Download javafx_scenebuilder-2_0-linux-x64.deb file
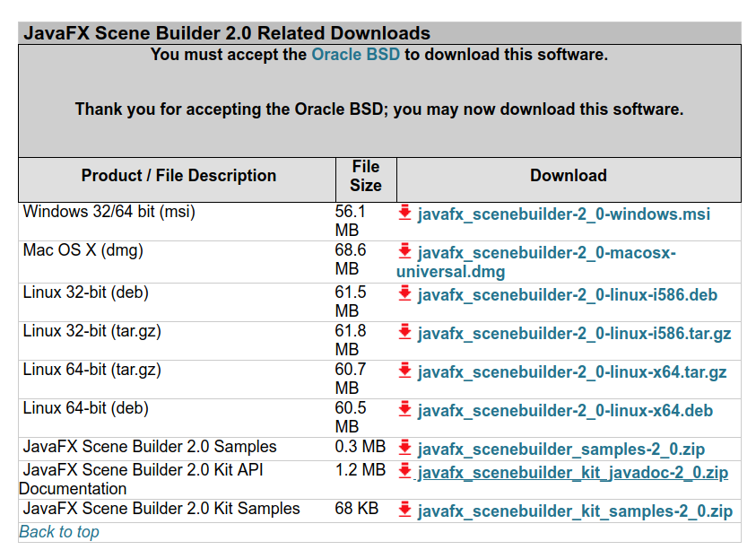The width and height of the screenshot is (756, 550). [565, 410]
